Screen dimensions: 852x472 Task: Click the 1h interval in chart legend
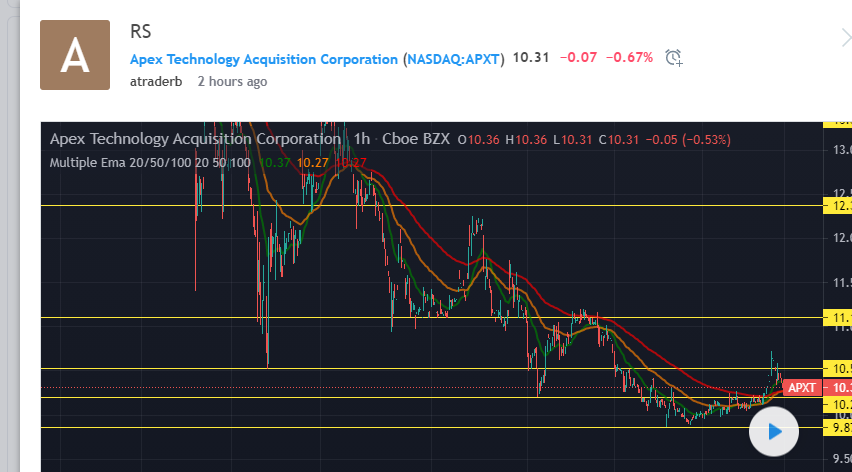click(x=362, y=139)
